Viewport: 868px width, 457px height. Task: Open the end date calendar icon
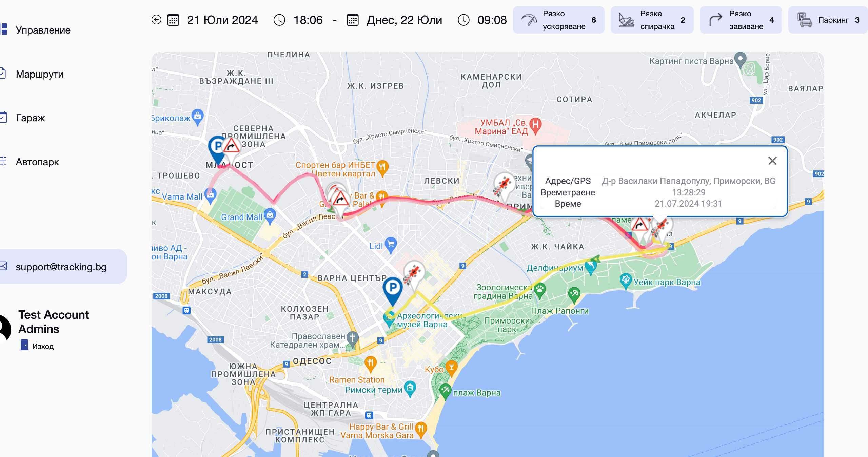point(353,20)
